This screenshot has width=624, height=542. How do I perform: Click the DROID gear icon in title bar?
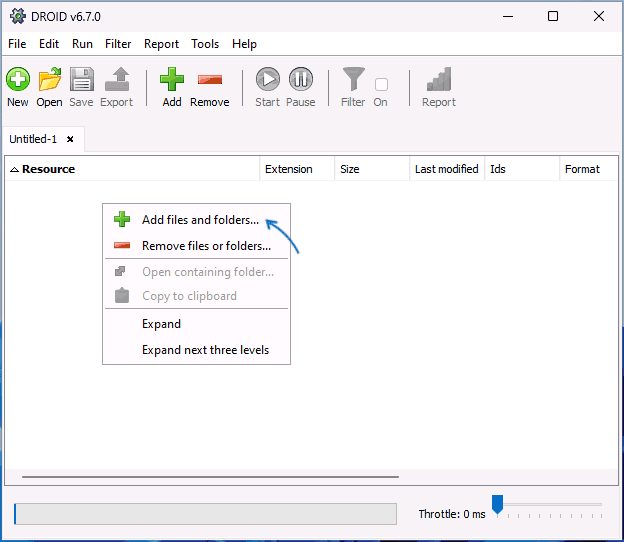click(18, 16)
